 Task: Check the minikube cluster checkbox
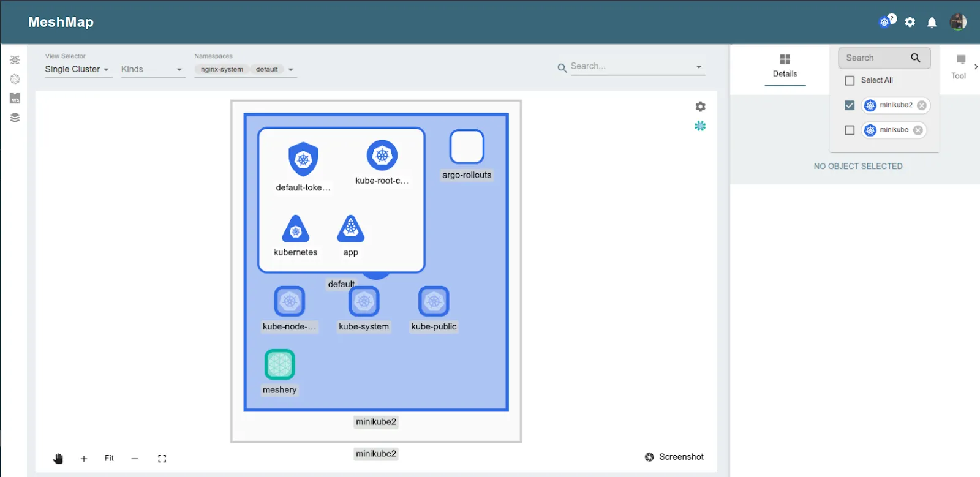tap(850, 130)
